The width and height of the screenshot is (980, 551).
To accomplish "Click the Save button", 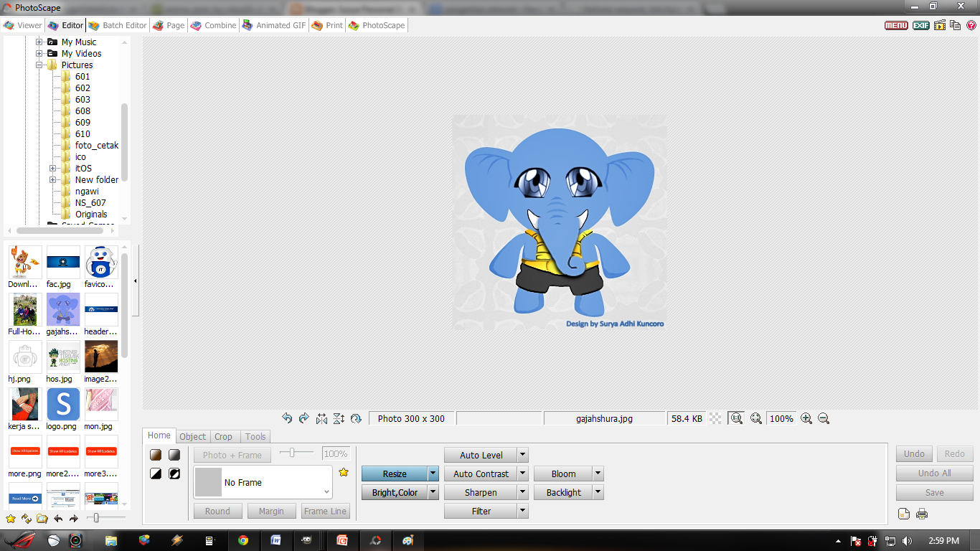I will tap(934, 492).
